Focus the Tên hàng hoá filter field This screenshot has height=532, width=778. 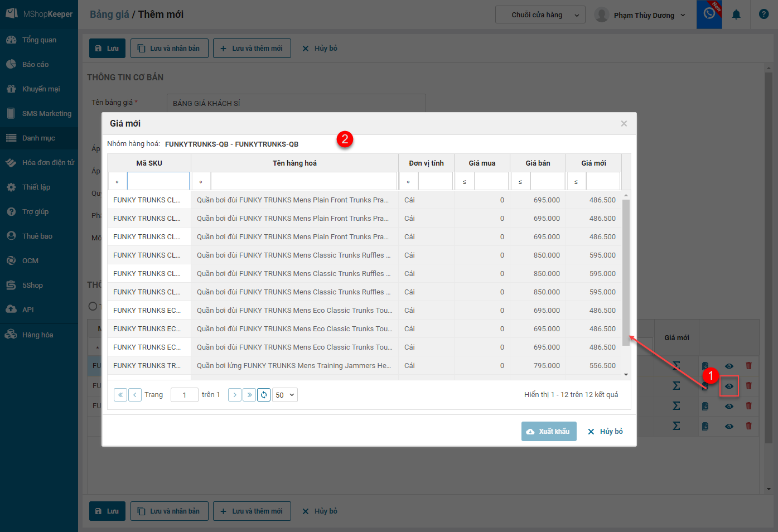coord(304,181)
